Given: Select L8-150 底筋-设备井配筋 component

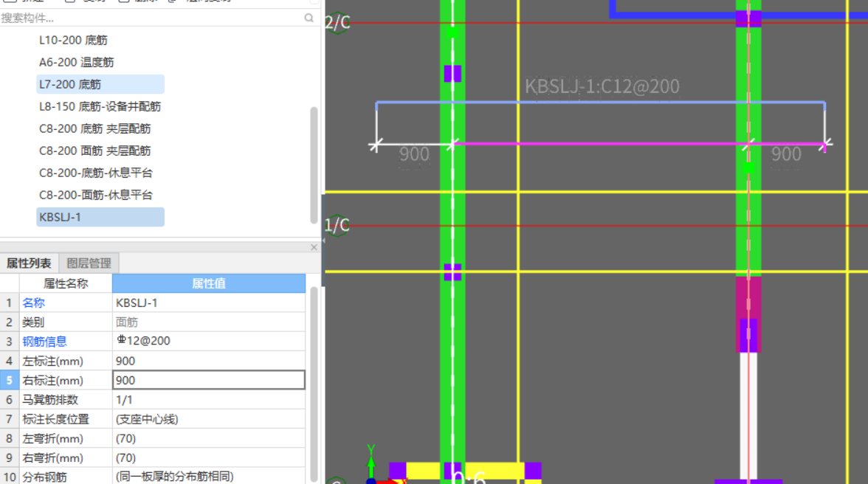Looking at the screenshot, I should [x=100, y=107].
